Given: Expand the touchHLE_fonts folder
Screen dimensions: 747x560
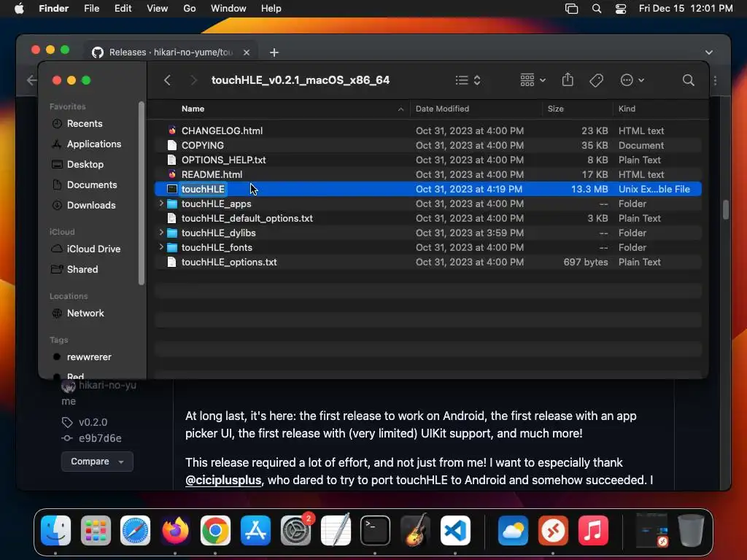Looking at the screenshot, I should [161, 247].
